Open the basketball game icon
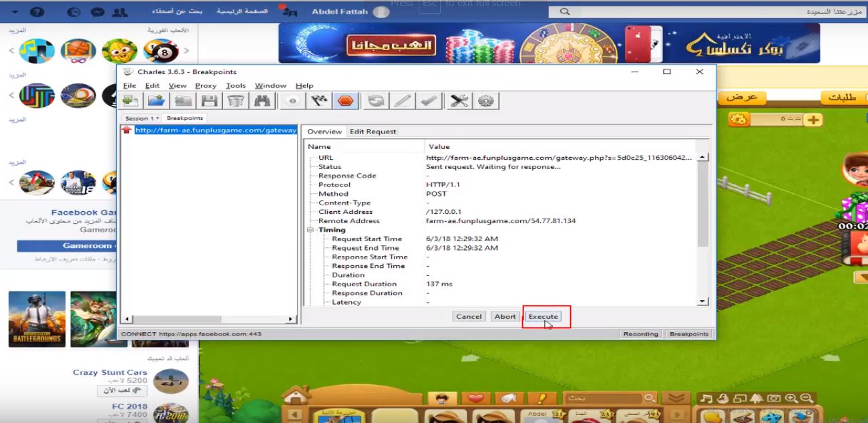 click(x=78, y=51)
